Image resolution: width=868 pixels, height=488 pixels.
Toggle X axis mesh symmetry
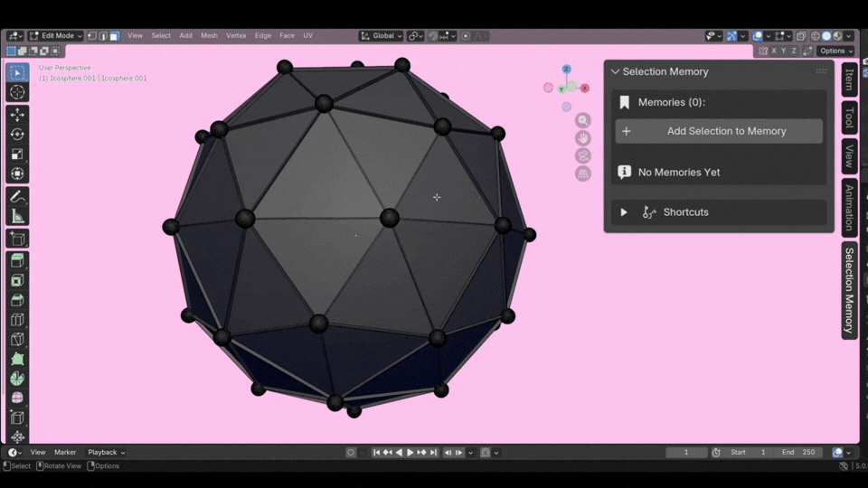point(774,51)
